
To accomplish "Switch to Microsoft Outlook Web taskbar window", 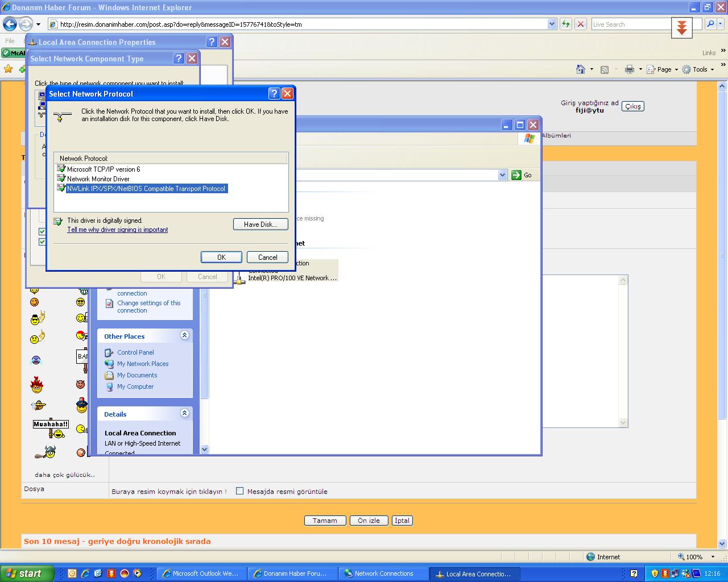I will [x=201, y=573].
